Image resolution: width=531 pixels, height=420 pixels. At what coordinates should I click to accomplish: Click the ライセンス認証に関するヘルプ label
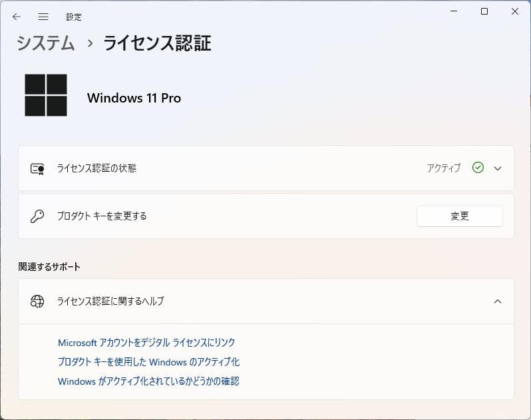pyautogui.click(x=110, y=301)
